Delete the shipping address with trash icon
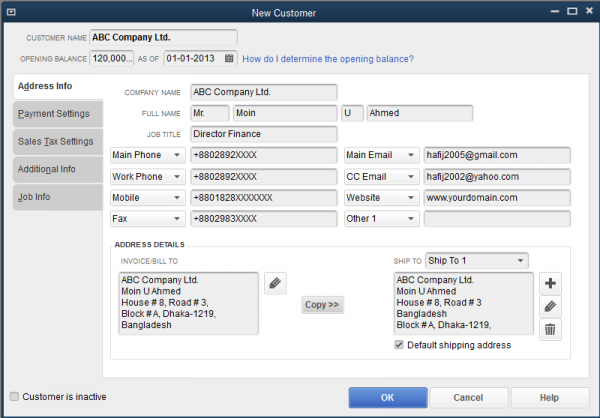This screenshot has width=600, height=418. [x=550, y=328]
